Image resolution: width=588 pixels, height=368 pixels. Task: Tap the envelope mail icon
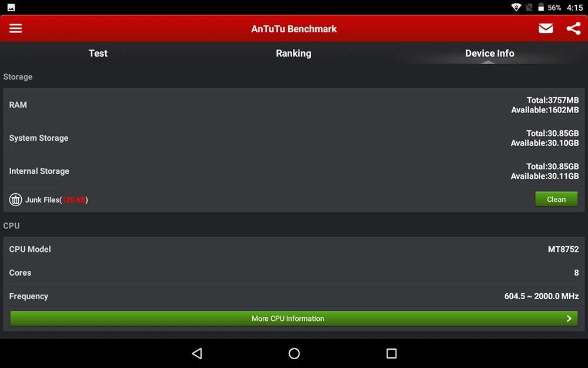(x=546, y=28)
